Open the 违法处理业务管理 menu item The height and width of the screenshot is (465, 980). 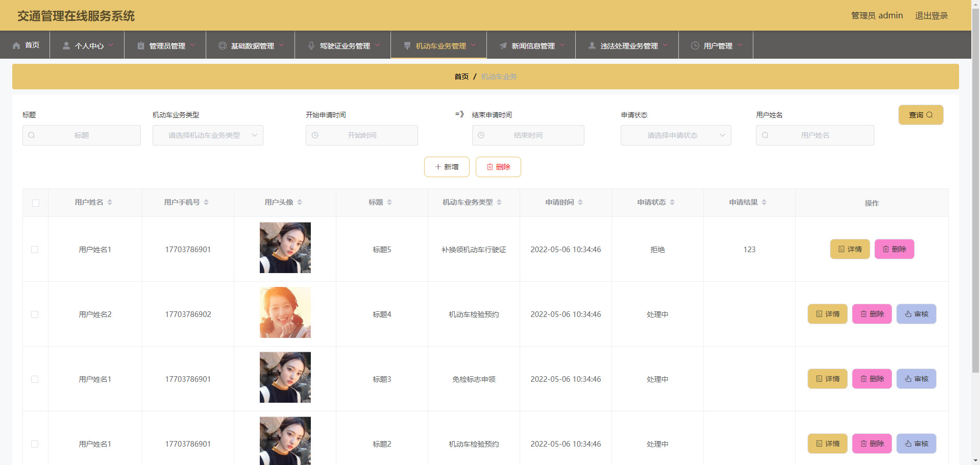click(627, 45)
